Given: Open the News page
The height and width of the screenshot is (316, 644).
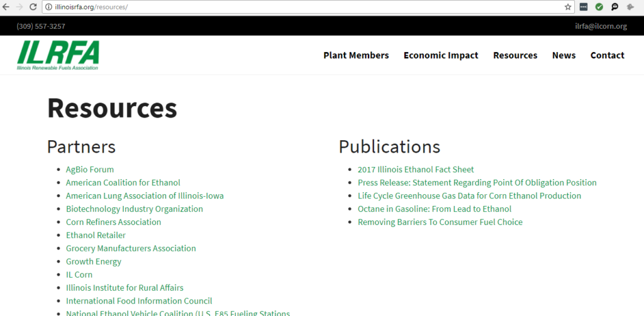Looking at the screenshot, I should 564,55.
